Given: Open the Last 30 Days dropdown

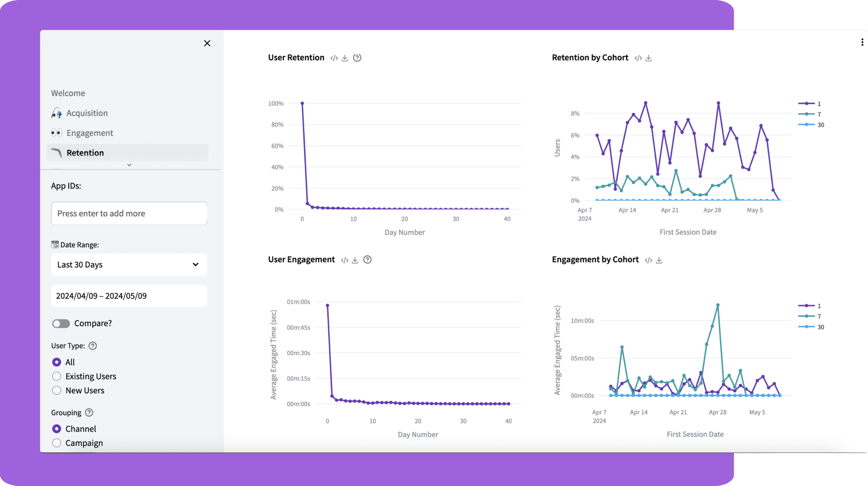Looking at the screenshot, I should (129, 265).
